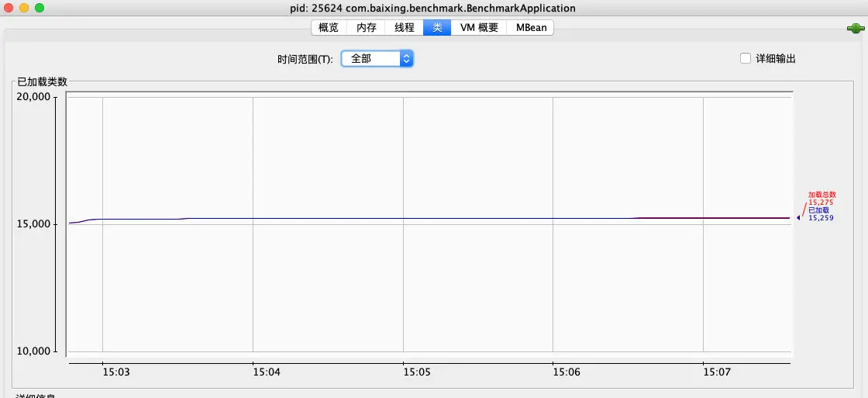
Task: Enable the 详细输出 checkbox
Action: tap(746, 58)
